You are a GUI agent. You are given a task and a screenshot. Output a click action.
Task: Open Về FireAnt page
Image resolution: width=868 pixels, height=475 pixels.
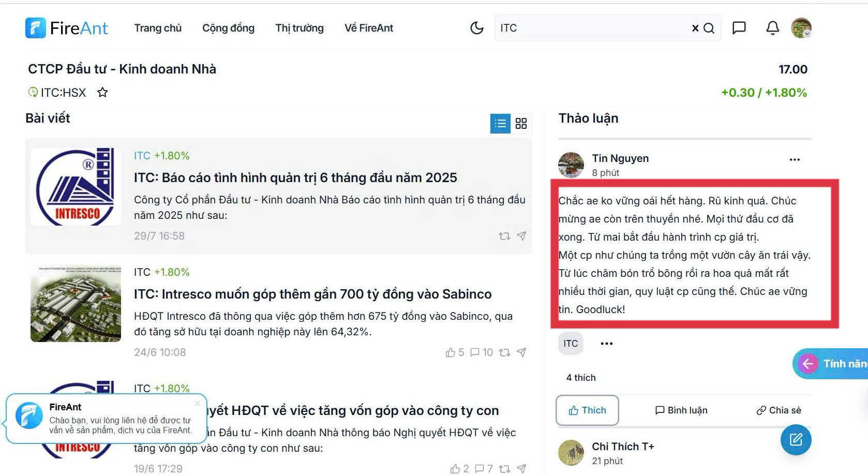click(x=369, y=28)
